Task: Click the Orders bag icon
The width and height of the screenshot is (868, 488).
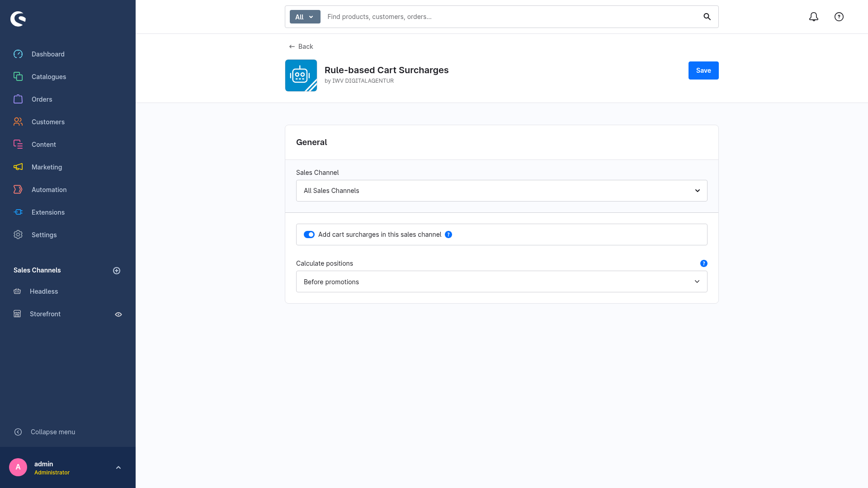Action: (18, 99)
